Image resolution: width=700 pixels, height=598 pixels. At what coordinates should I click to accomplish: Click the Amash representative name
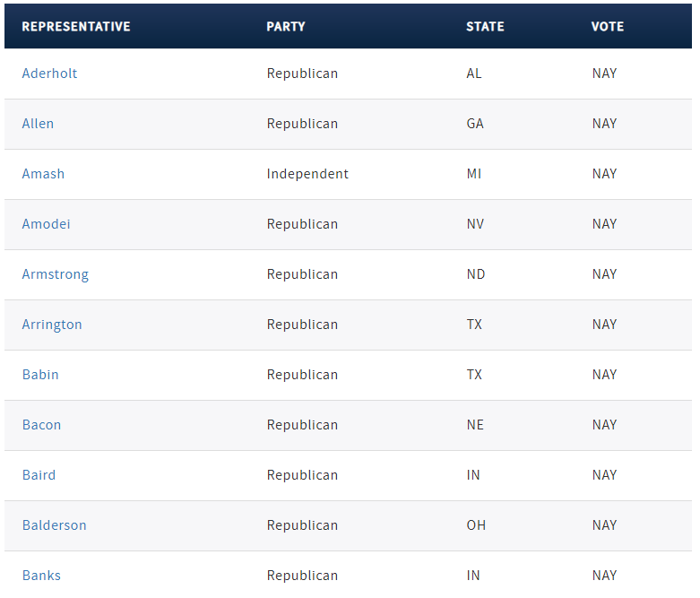[43, 174]
